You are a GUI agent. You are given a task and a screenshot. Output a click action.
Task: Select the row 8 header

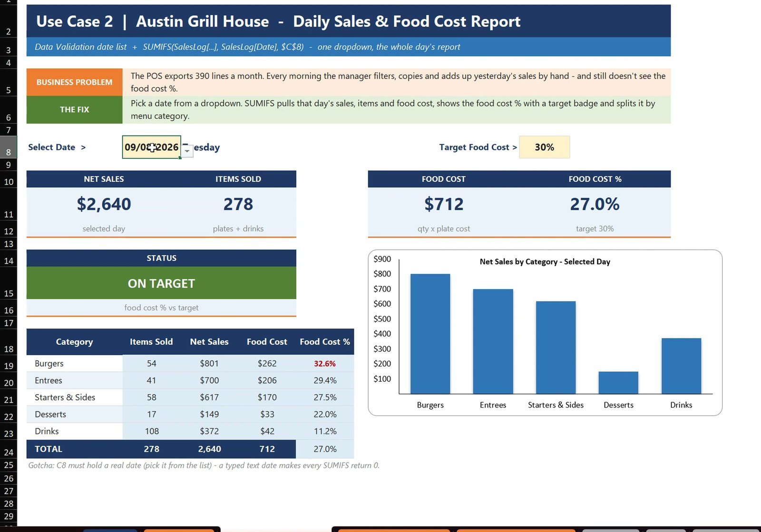(9, 147)
